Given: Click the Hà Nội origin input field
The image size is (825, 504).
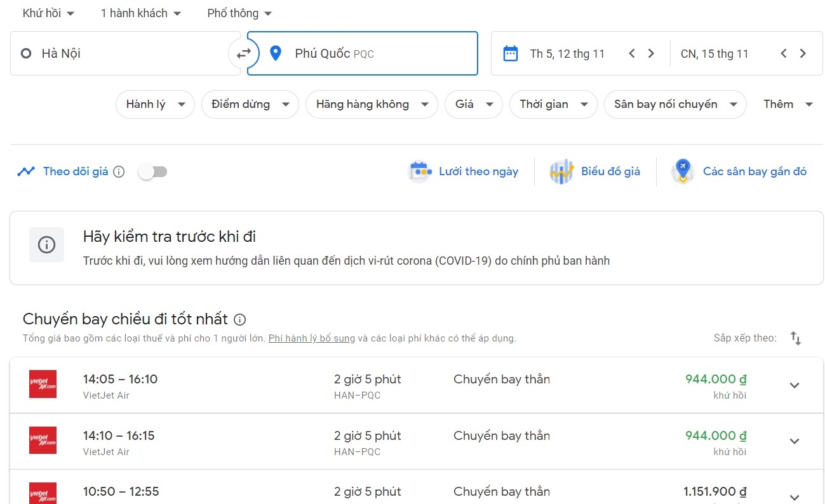Looking at the screenshot, I should [127, 54].
